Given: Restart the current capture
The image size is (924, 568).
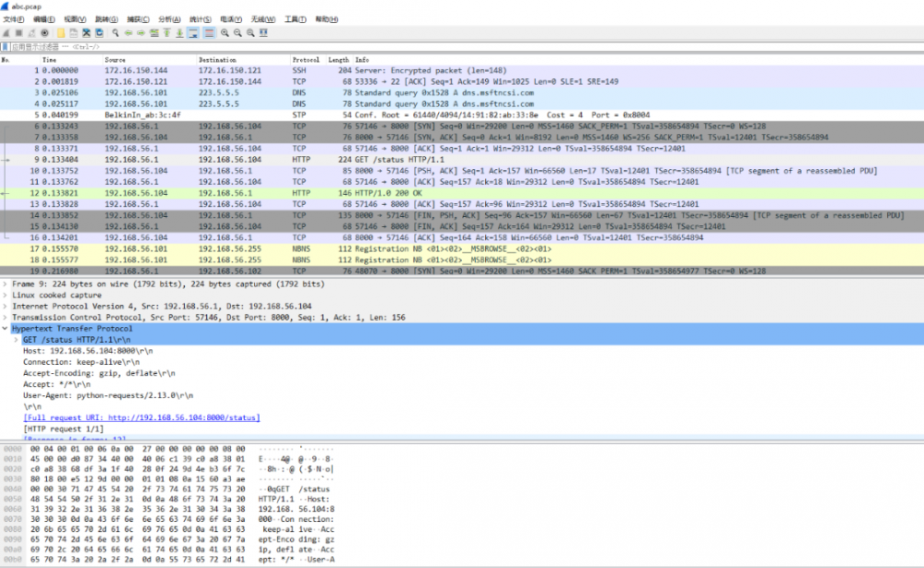Looking at the screenshot, I should coord(31,33).
